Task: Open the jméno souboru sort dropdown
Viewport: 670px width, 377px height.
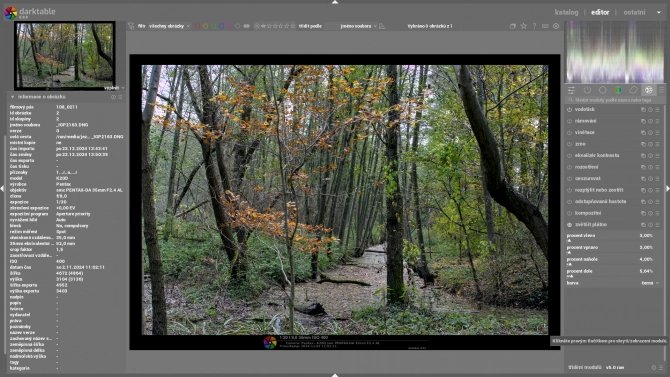Action: tap(358, 26)
